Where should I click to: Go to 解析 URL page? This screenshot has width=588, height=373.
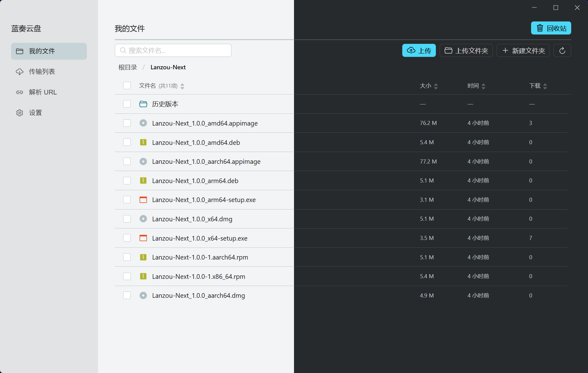coord(49,92)
